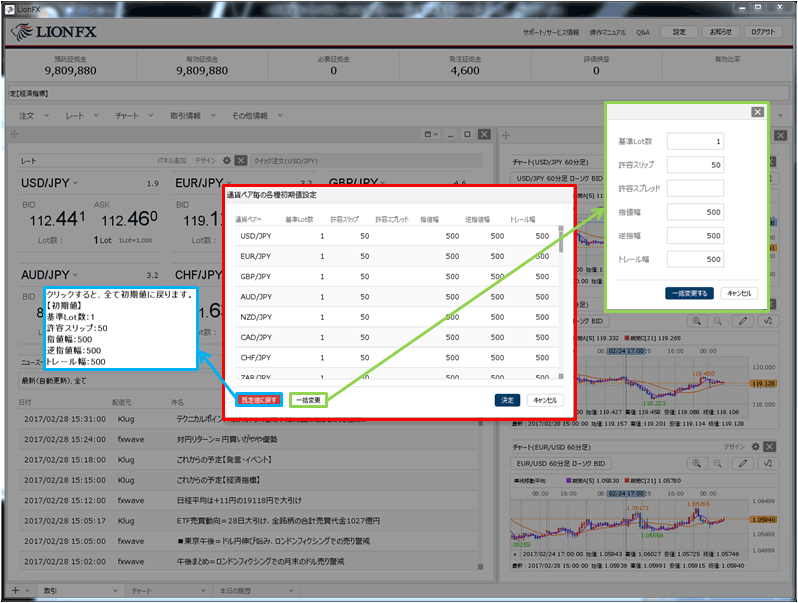Focus the 基準Lot数 input field
This screenshot has height=603, width=798.
(x=695, y=141)
